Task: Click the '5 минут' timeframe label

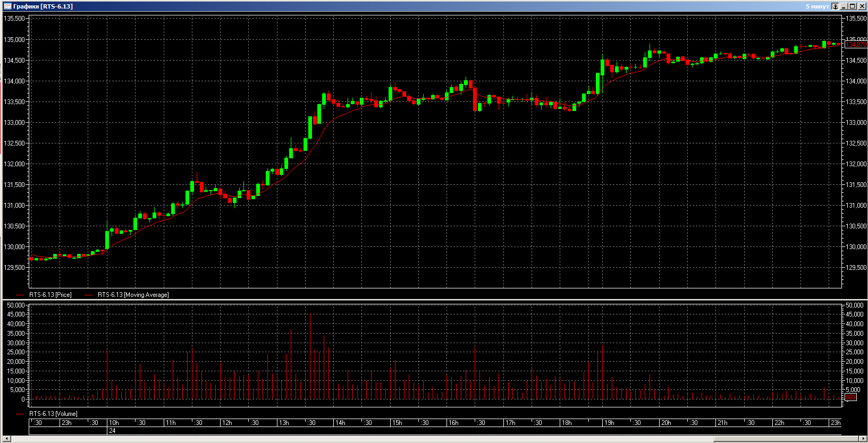Action: [817, 6]
